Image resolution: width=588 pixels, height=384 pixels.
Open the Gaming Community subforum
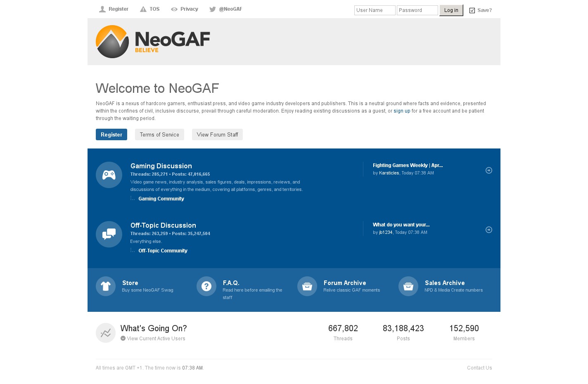click(161, 199)
